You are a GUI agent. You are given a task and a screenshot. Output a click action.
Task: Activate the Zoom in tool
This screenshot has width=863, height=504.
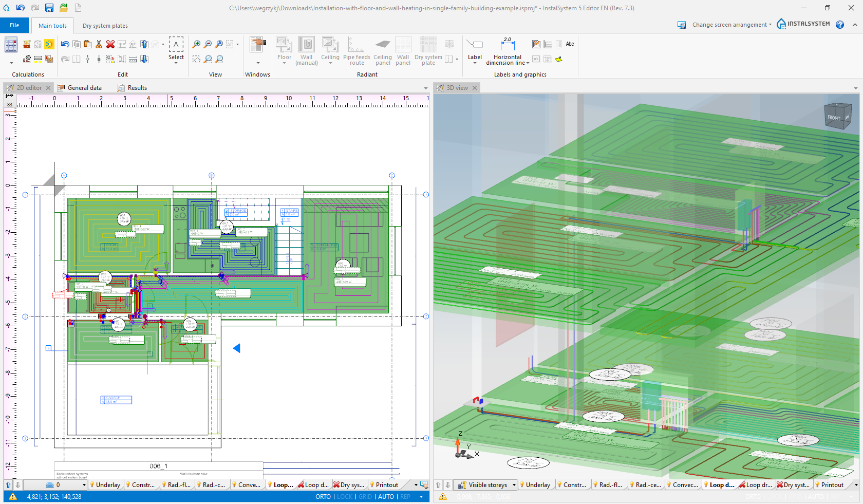click(196, 44)
